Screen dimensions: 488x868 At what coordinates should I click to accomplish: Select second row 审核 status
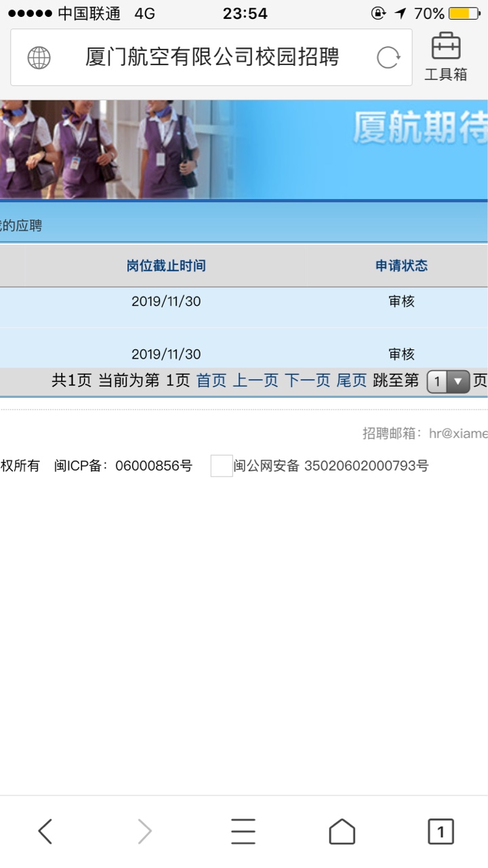click(x=402, y=355)
